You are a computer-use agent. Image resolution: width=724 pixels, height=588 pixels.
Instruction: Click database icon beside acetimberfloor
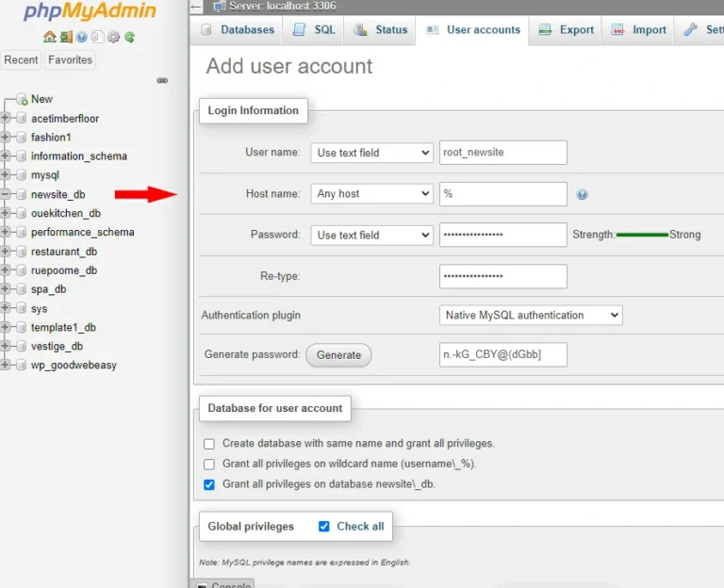(x=22, y=118)
